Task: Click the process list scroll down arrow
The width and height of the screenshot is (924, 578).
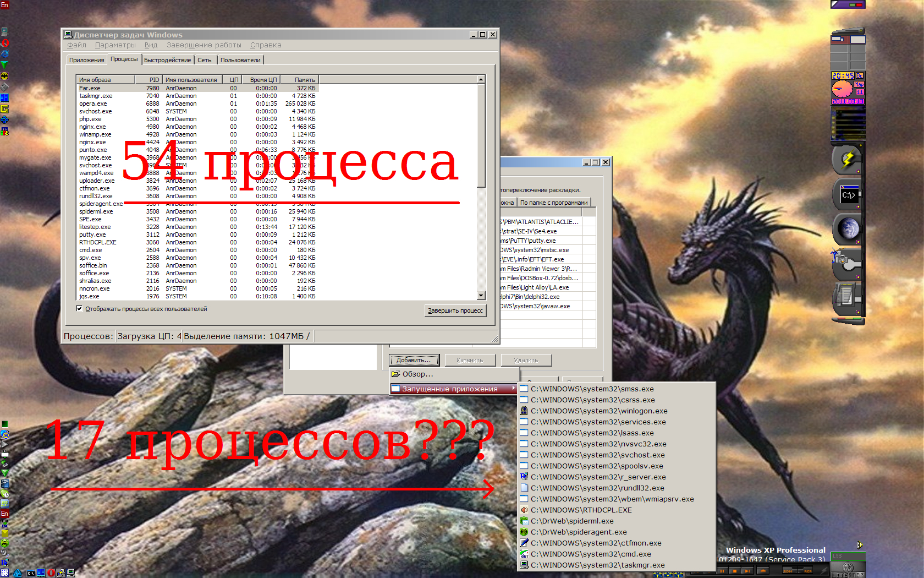Action: click(x=481, y=296)
